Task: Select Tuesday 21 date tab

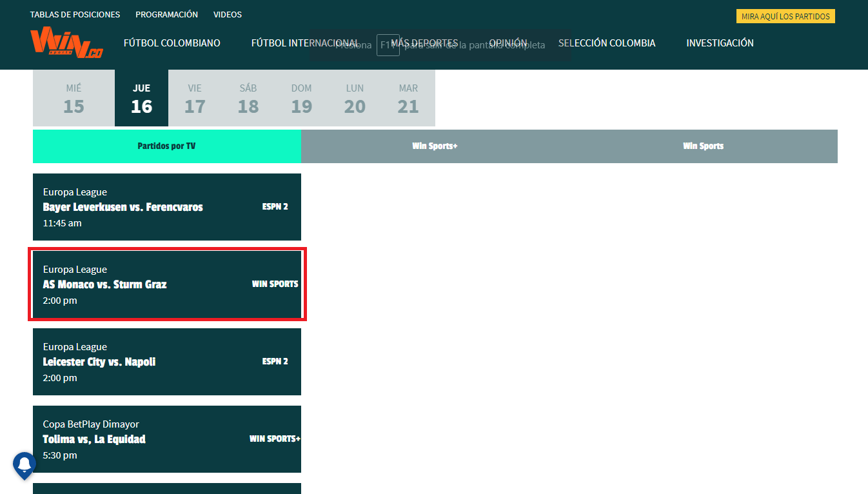Action: 408,98
